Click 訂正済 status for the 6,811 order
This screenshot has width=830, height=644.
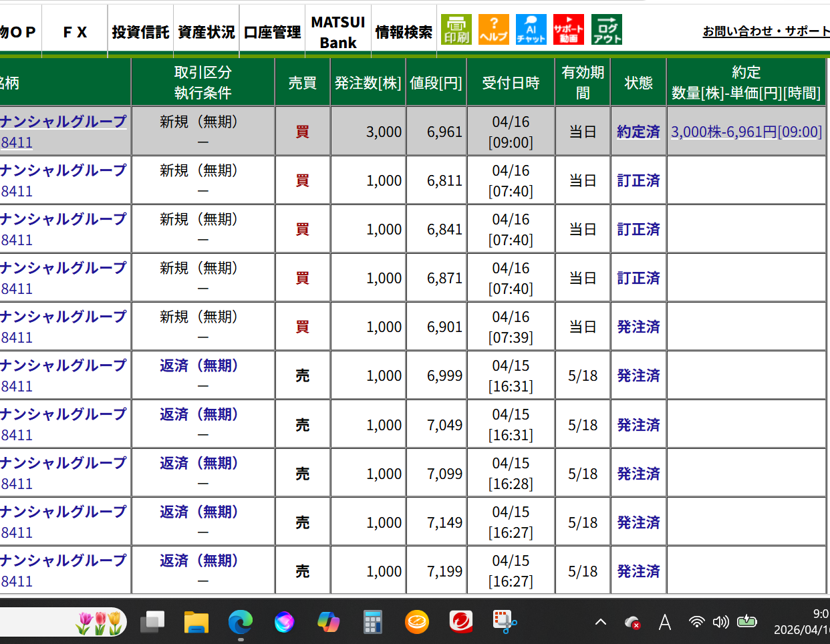pos(638,180)
